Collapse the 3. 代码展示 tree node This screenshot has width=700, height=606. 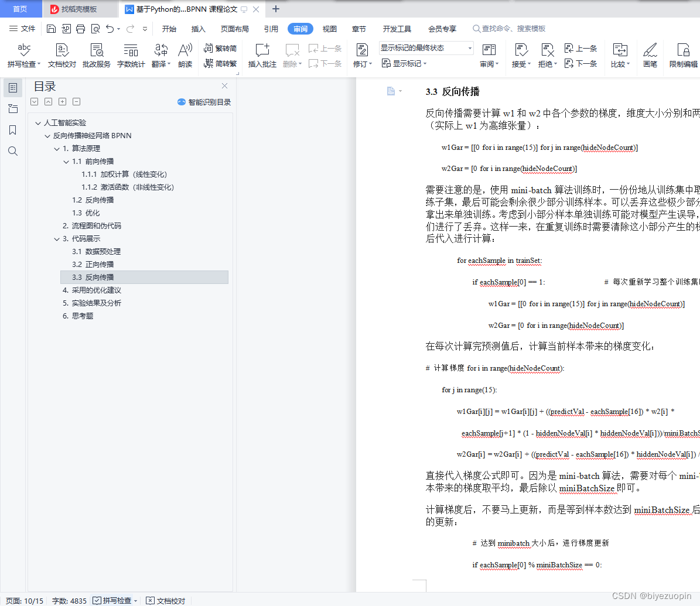[56, 238]
